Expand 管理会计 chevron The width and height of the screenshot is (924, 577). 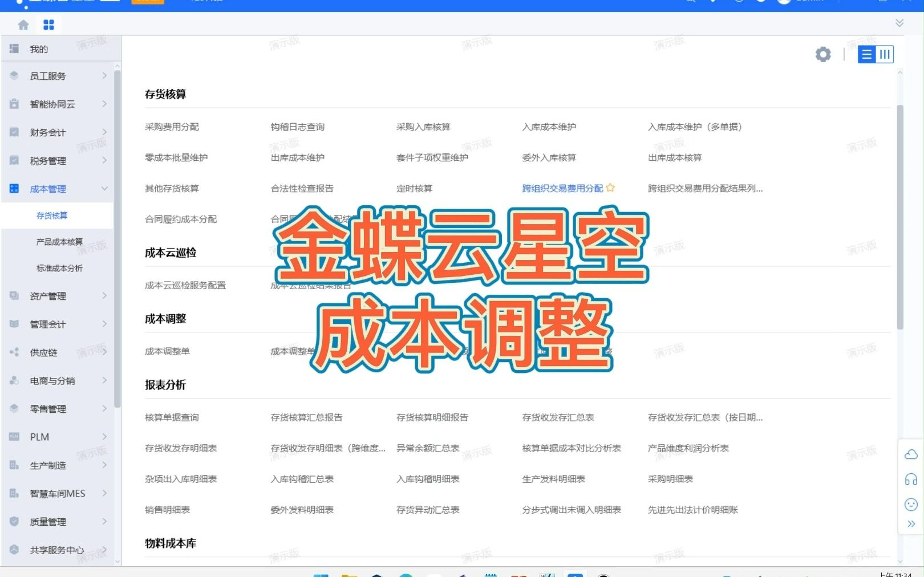[x=104, y=323]
